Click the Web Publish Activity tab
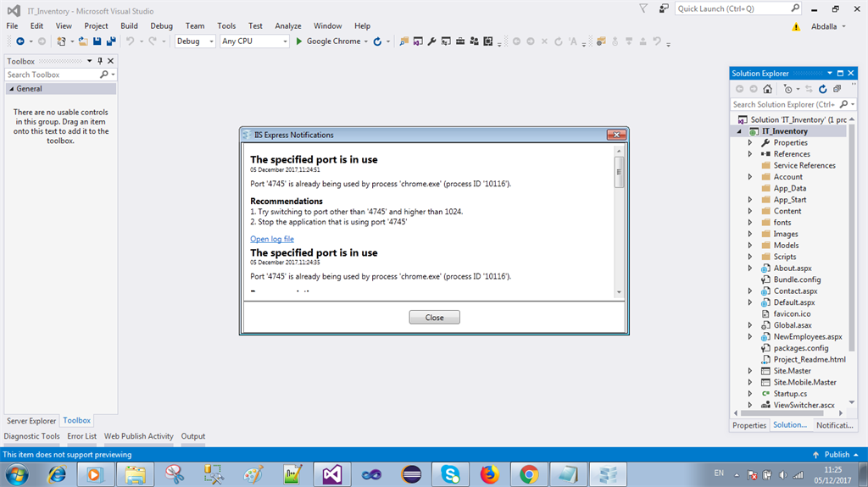Viewport: 868px width, 487px height. (x=138, y=436)
